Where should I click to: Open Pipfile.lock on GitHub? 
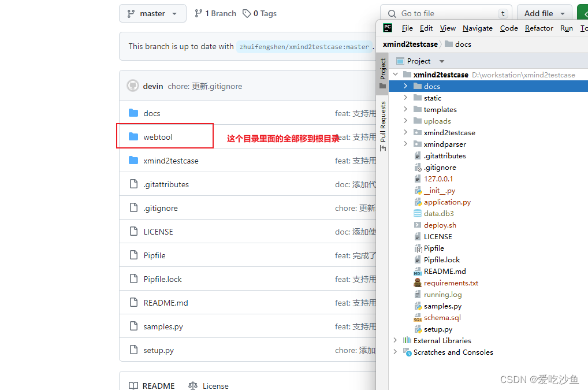coord(163,279)
